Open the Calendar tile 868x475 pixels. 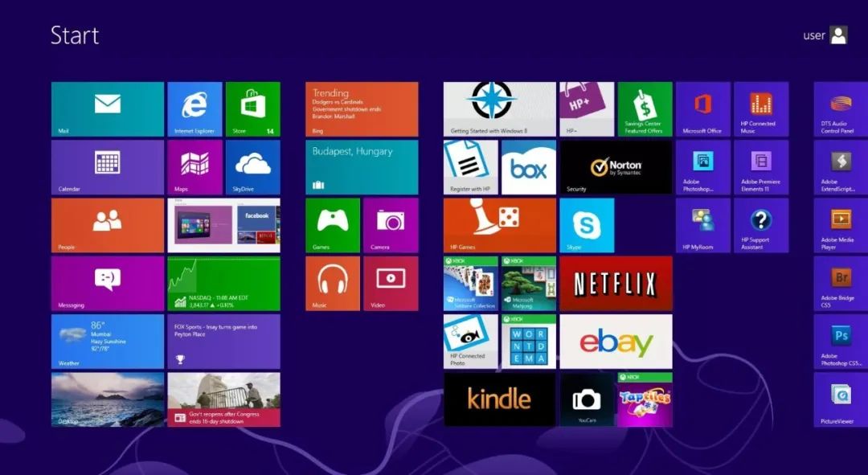tap(108, 167)
